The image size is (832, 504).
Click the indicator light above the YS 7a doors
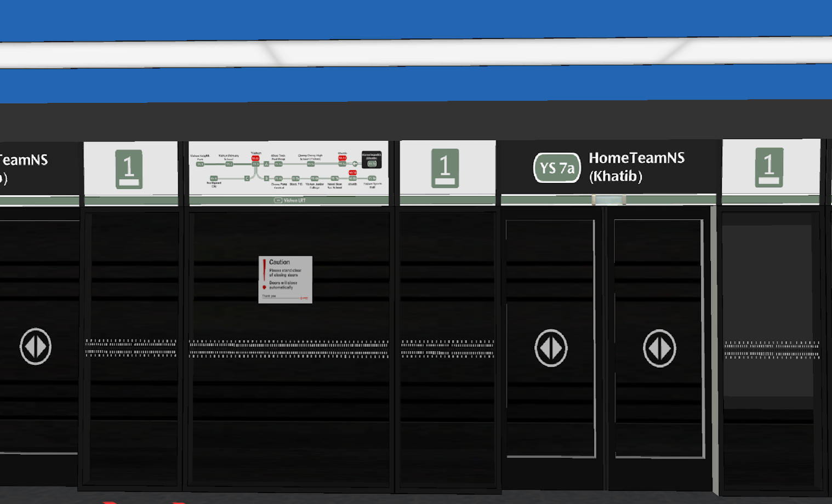tap(608, 200)
